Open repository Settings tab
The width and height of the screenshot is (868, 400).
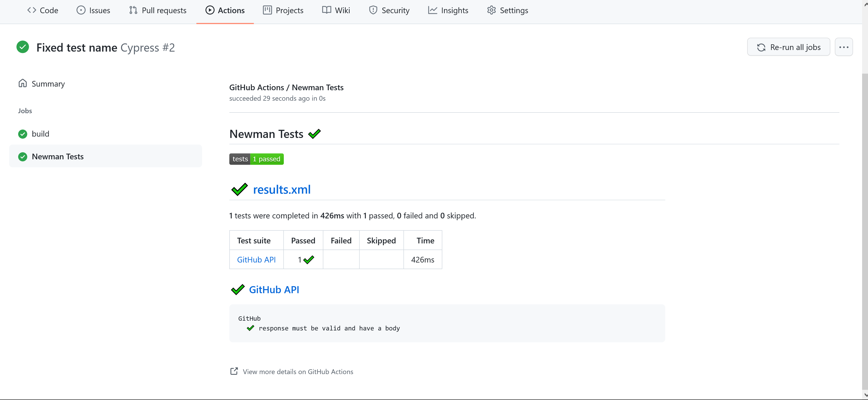(x=507, y=10)
